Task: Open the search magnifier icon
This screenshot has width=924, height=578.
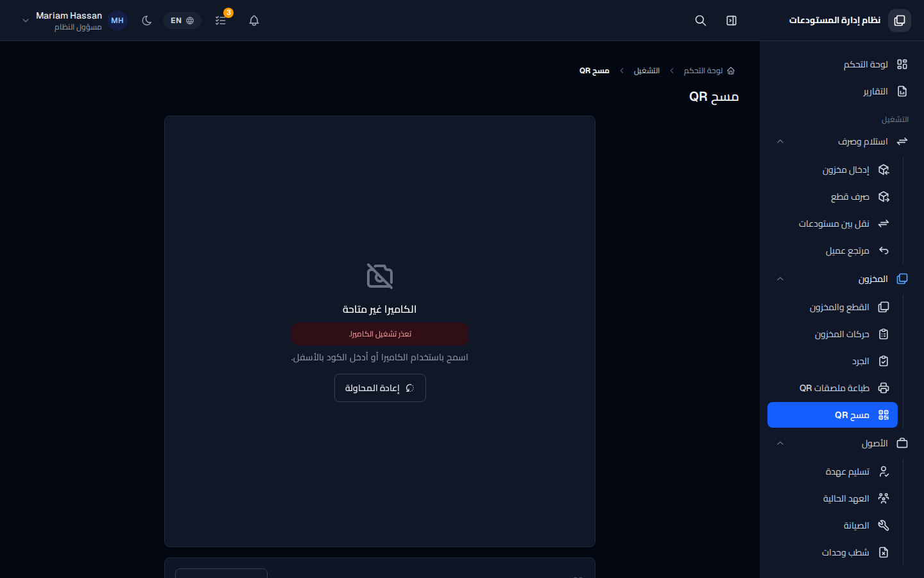Action: [x=701, y=21]
